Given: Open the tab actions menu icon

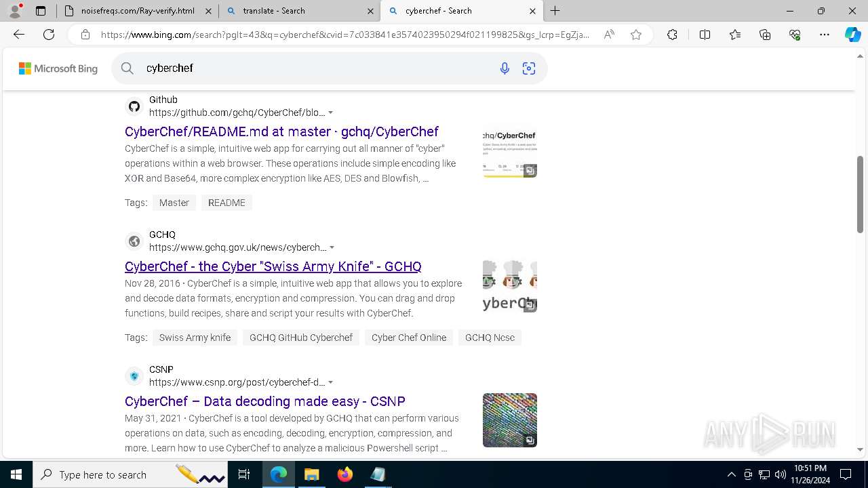Looking at the screenshot, I should coord(41,11).
